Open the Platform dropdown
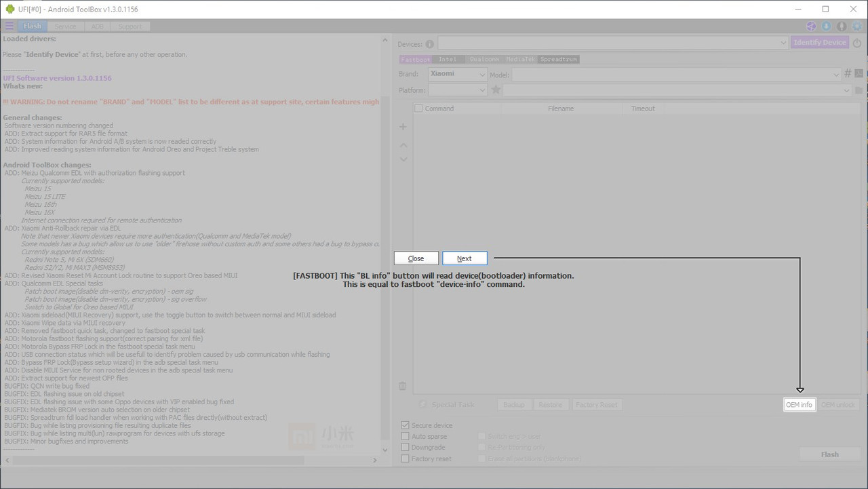The width and height of the screenshot is (868, 489). 458,90
